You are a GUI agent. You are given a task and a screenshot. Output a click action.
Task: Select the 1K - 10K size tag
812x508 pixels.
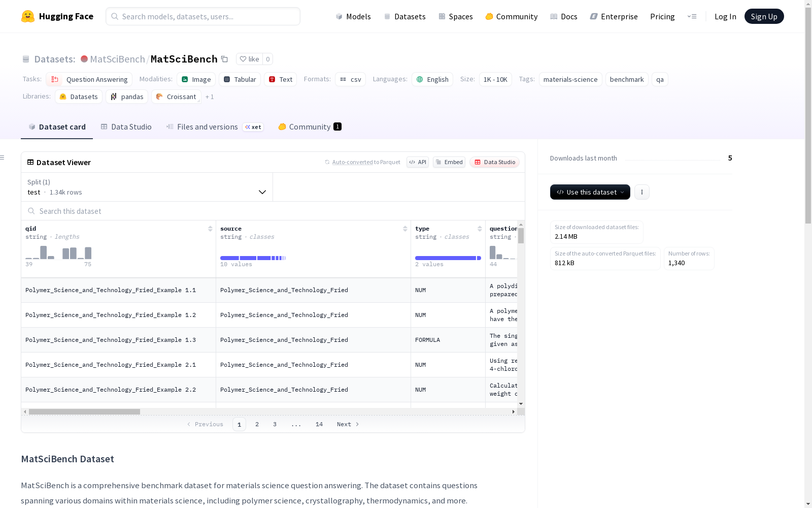tap(495, 79)
